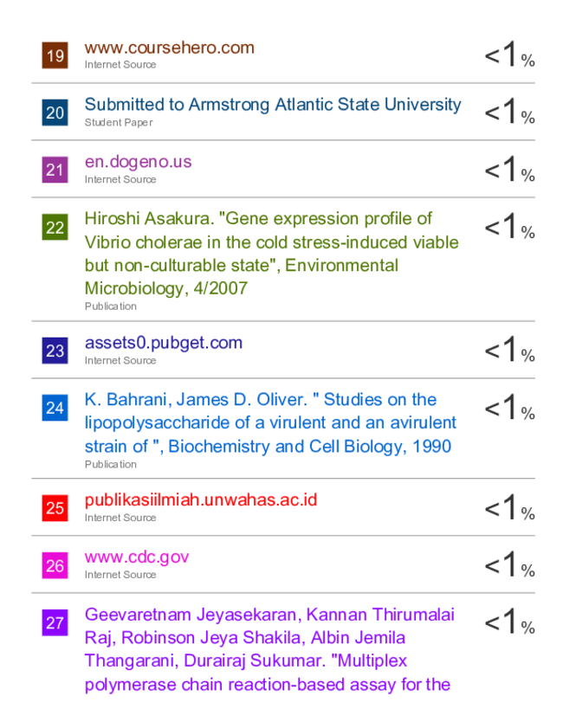563x728 pixels.
Task: Click the red badge numbered 25
Action: point(55,508)
